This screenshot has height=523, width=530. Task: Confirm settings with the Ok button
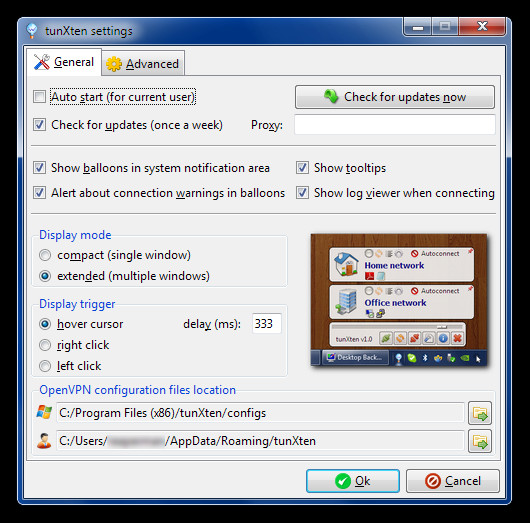click(353, 481)
